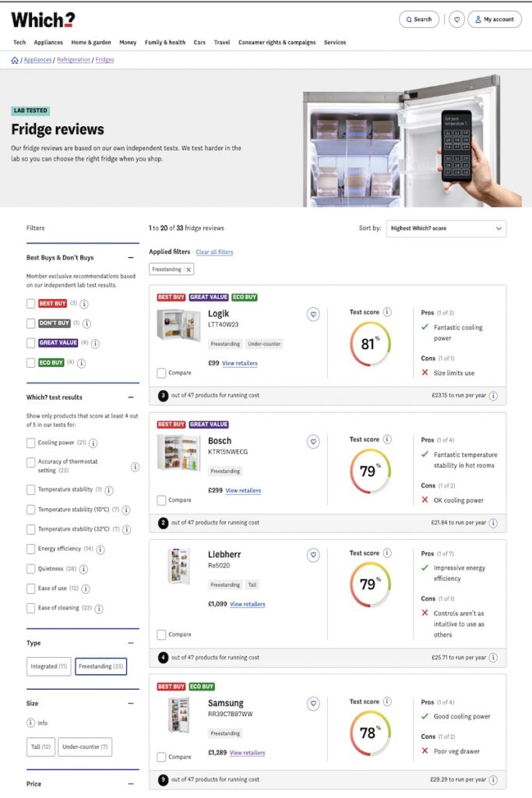Save the Bosch fridge with heart icon
The width and height of the screenshot is (532, 798).
[x=313, y=442]
